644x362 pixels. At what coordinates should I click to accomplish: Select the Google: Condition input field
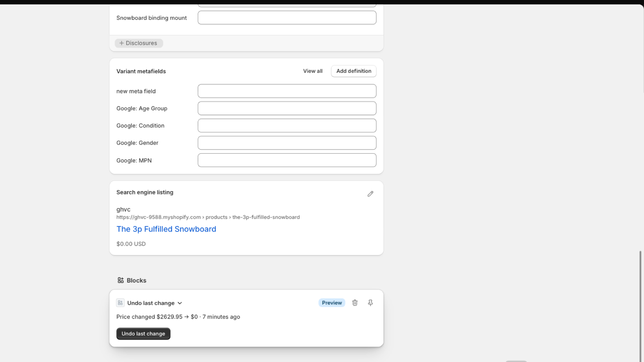click(x=287, y=125)
